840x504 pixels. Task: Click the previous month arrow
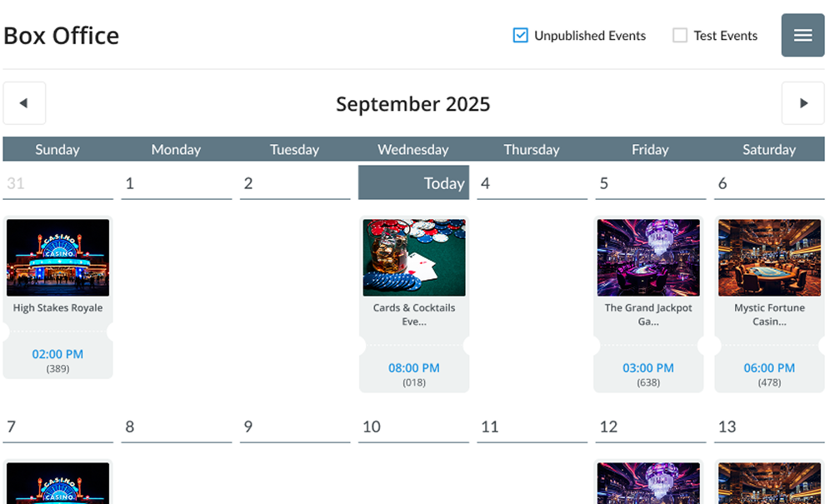(x=24, y=102)
